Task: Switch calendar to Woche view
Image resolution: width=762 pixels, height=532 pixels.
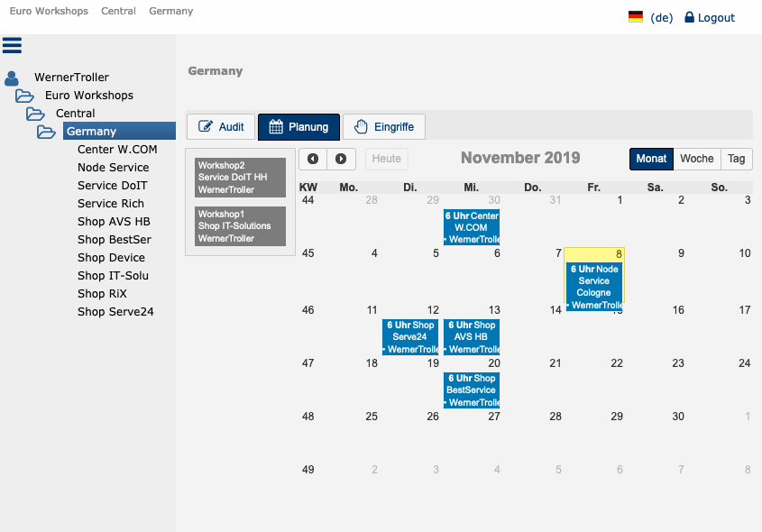Action: [696, 159]
